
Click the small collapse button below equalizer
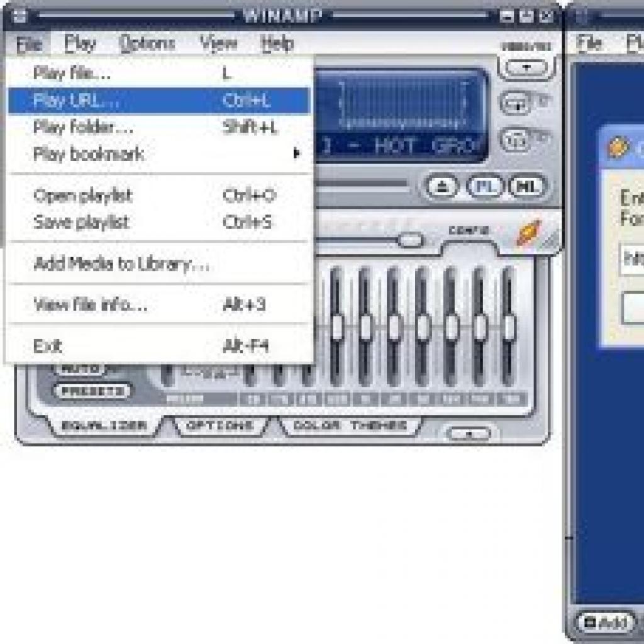click(469, 433)
